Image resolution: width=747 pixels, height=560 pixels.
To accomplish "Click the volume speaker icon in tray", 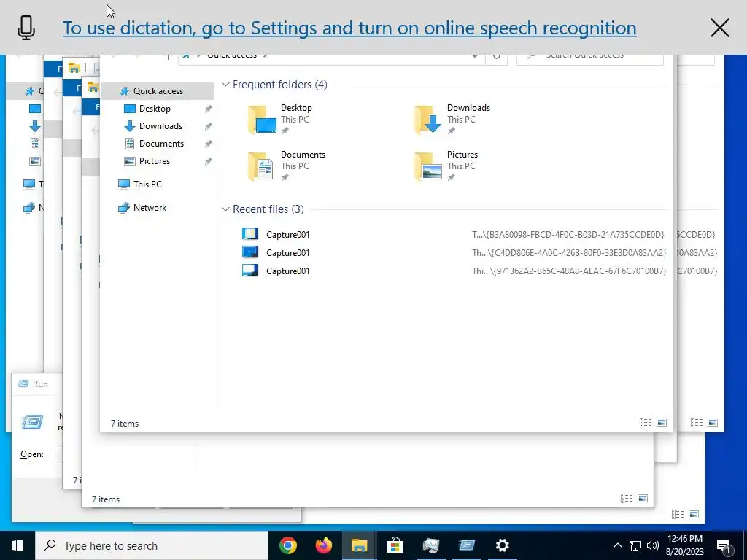I will (x=653, y=545).
